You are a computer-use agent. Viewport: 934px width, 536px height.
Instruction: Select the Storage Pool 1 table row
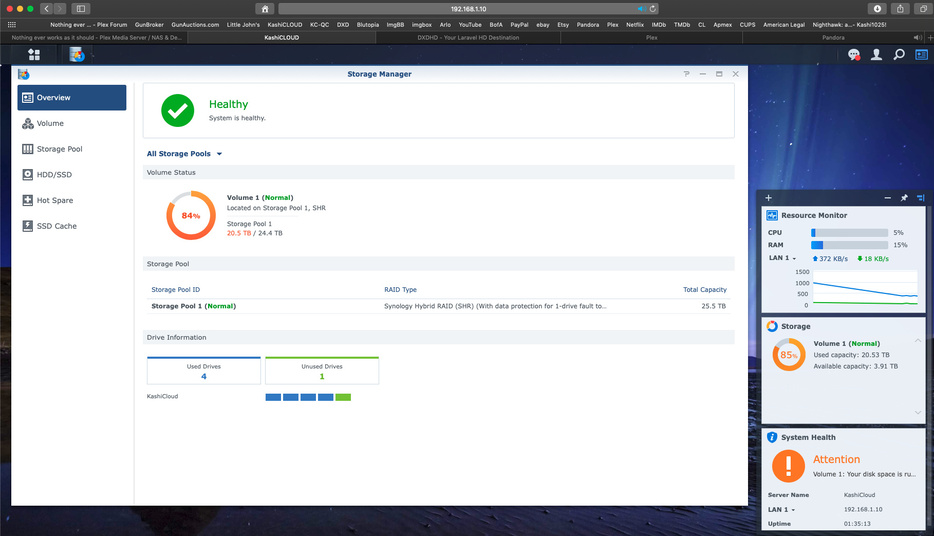coord(439,306)
